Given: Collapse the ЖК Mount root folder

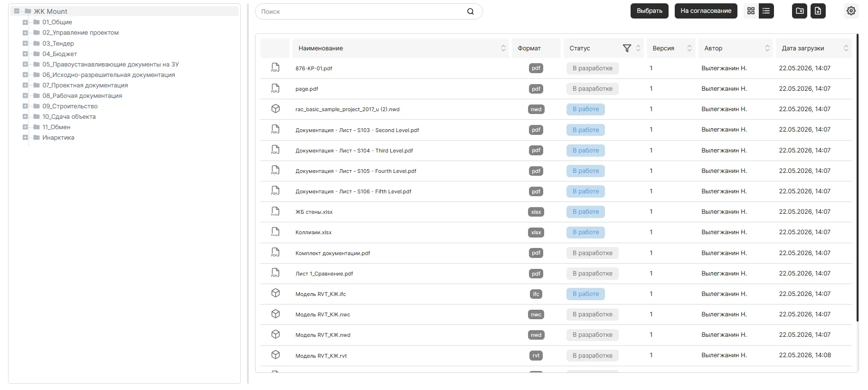Looking at the screenshot, I should click(17, 11).
